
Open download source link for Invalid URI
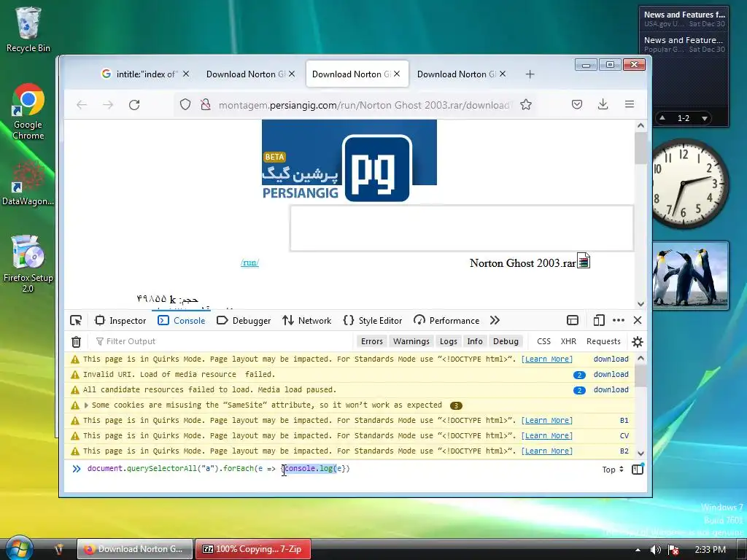[611, 374]
